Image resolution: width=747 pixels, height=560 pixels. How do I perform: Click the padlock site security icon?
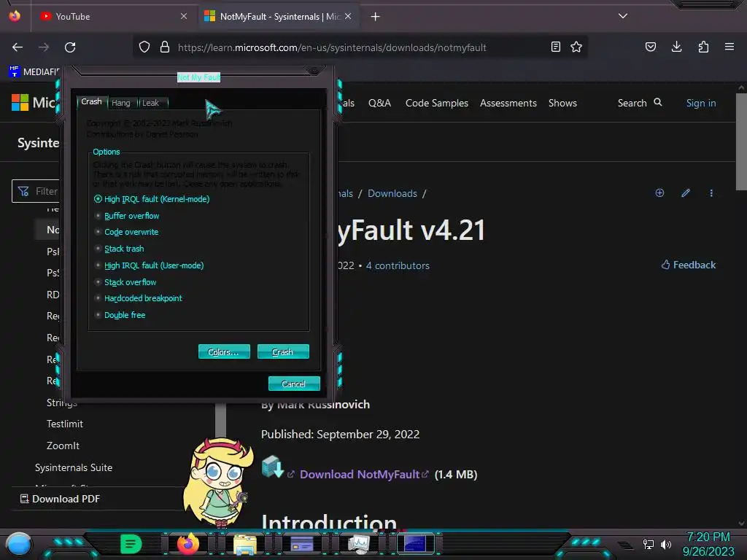tap(165, 47)
